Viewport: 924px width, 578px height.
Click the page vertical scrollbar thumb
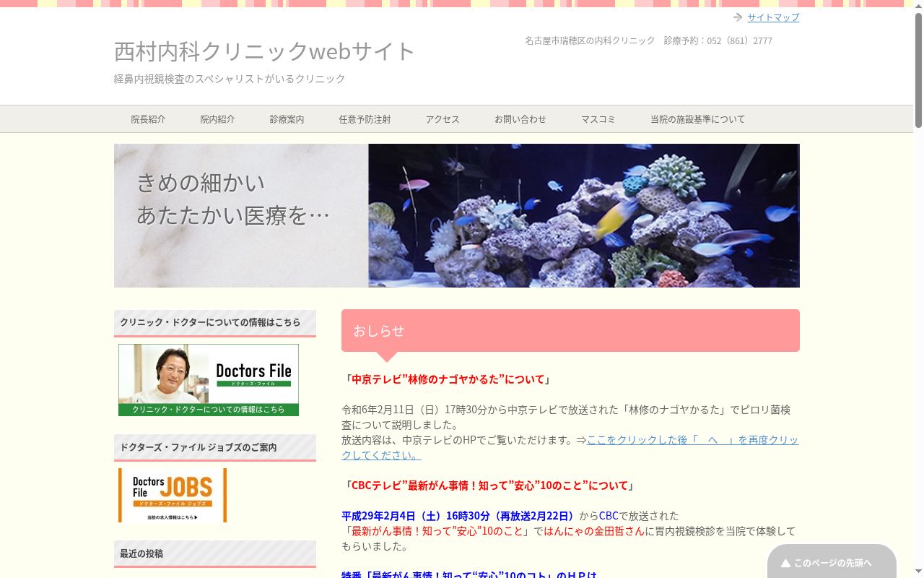tap(918, 69)
